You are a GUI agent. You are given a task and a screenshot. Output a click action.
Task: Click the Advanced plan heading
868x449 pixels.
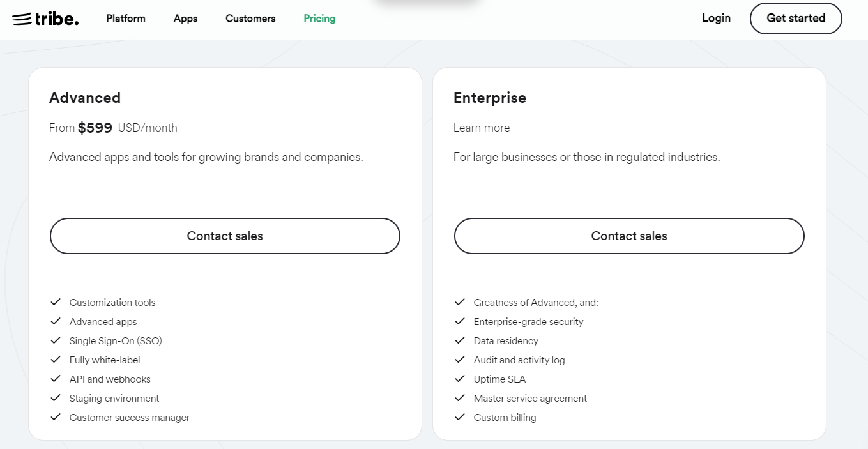point(85,98)
